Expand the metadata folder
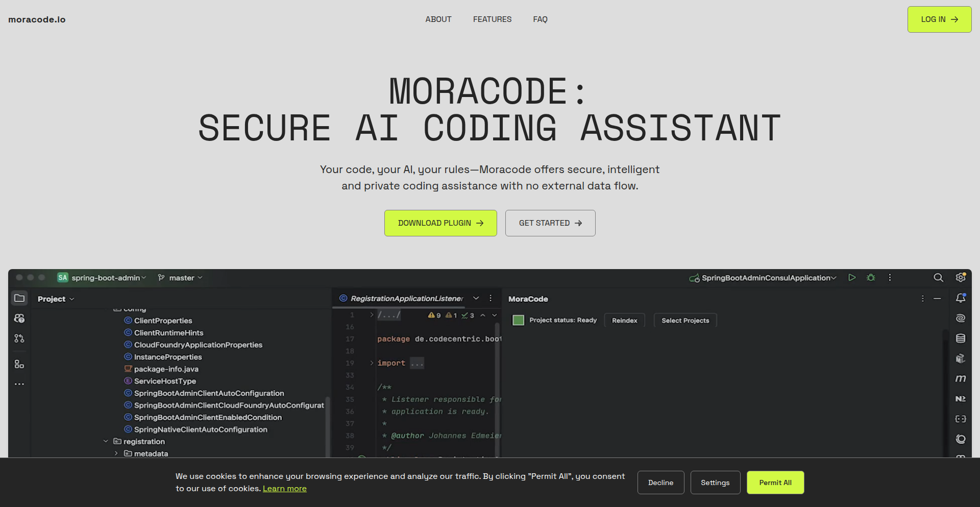This screenshot has width=980, height=507. pos(116,453)
